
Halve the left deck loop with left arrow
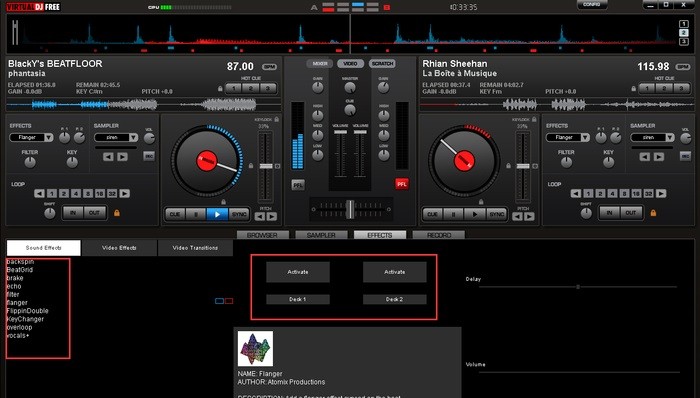pyautogui.click(x=39, y=194)
